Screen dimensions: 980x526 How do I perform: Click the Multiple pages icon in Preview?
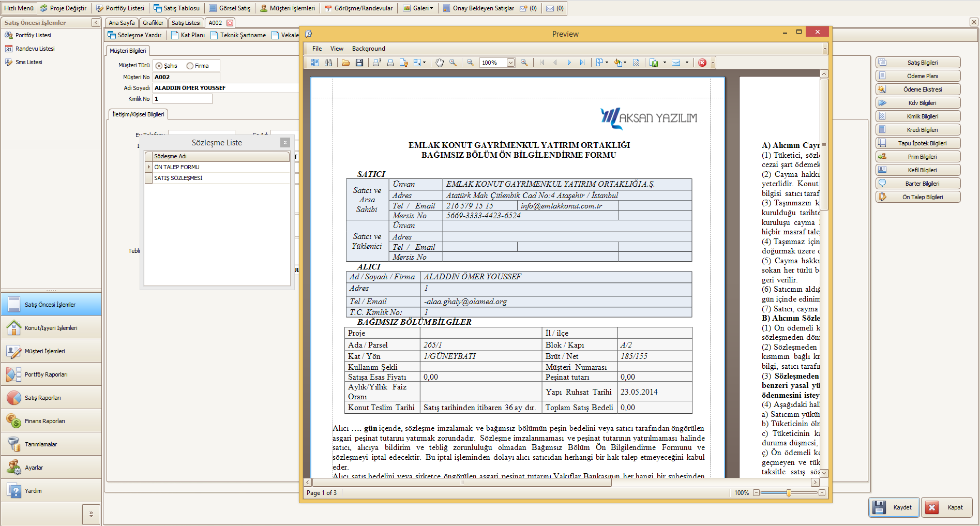pos(599,63)
